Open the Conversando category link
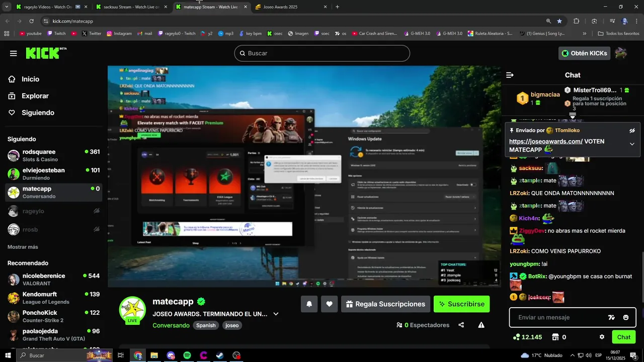 pyautogui.click(x=171, y=325)
